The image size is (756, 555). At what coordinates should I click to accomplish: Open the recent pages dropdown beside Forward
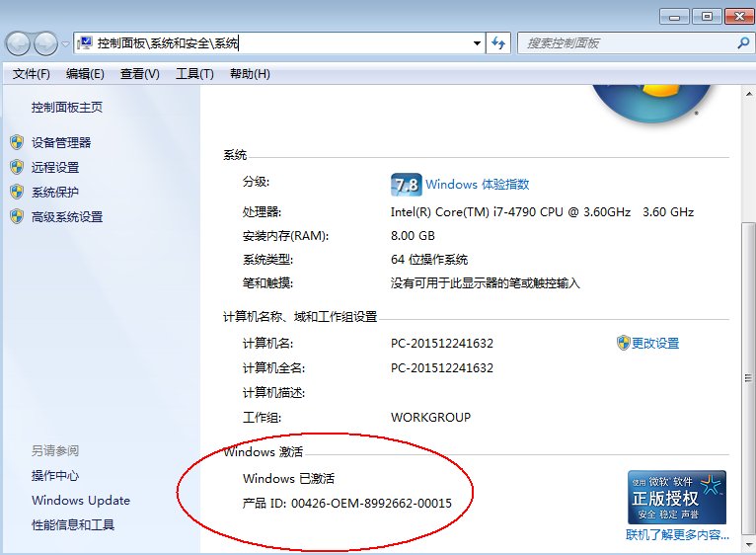pos(65,43)
